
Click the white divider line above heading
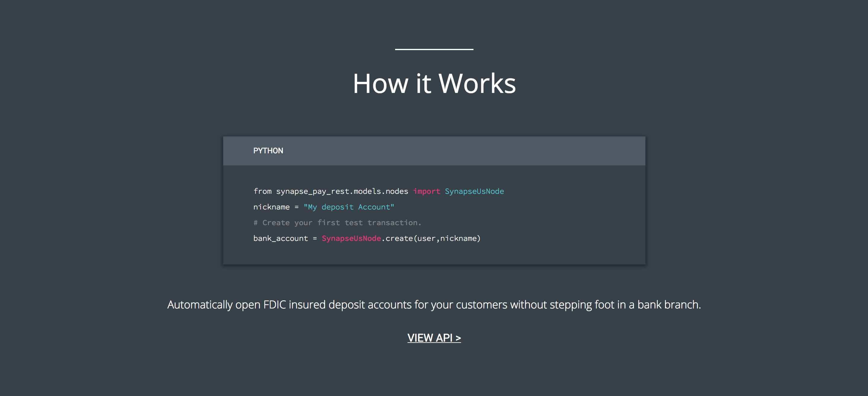434,49
